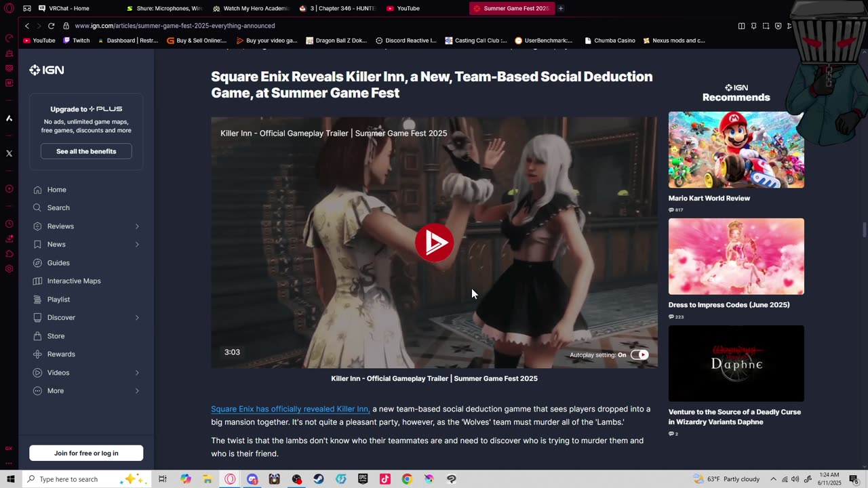This screenshot has height=488, width=868.
Task: Open the IGN logo homepage link
Action: pyautogui.click(x=47, y=70)
